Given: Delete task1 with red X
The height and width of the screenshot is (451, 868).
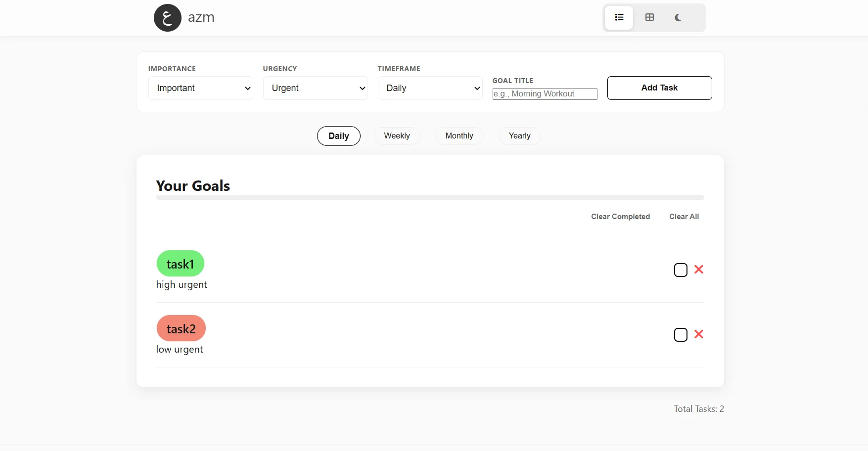Looking at the screenshot, I should tap(699, 270).
